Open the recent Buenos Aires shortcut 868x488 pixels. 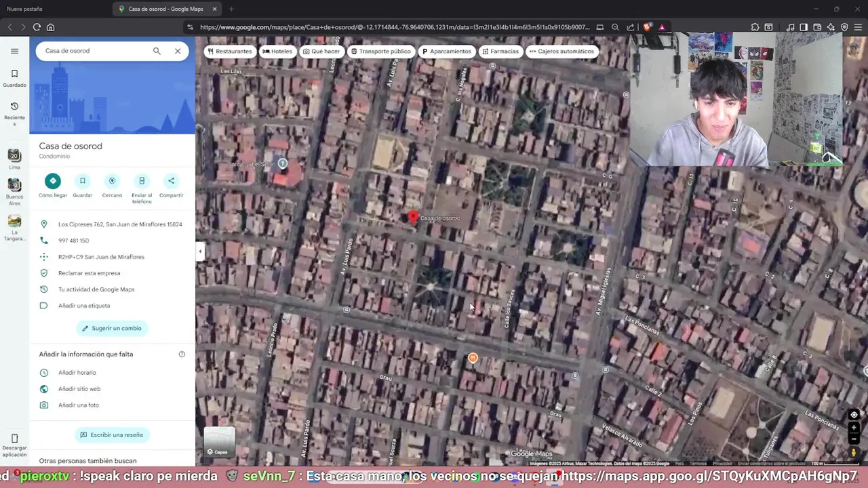(14, 192)
